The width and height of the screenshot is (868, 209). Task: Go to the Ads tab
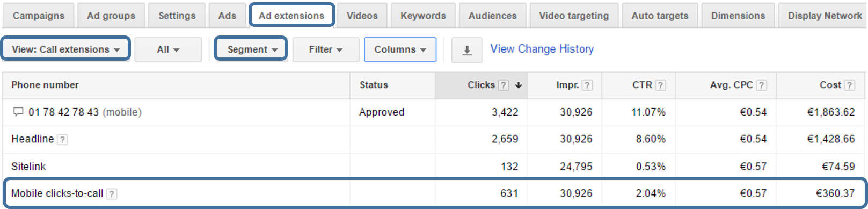(227, 16)
